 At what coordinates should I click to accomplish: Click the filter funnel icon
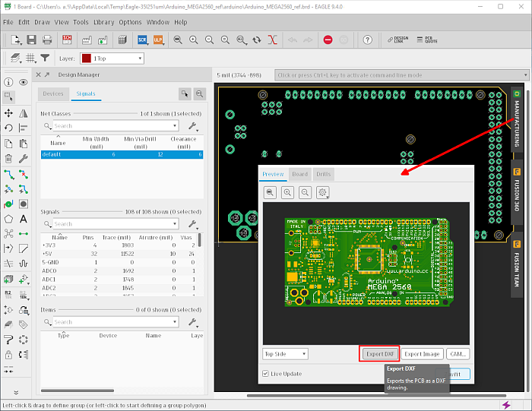tap(45, 58)
